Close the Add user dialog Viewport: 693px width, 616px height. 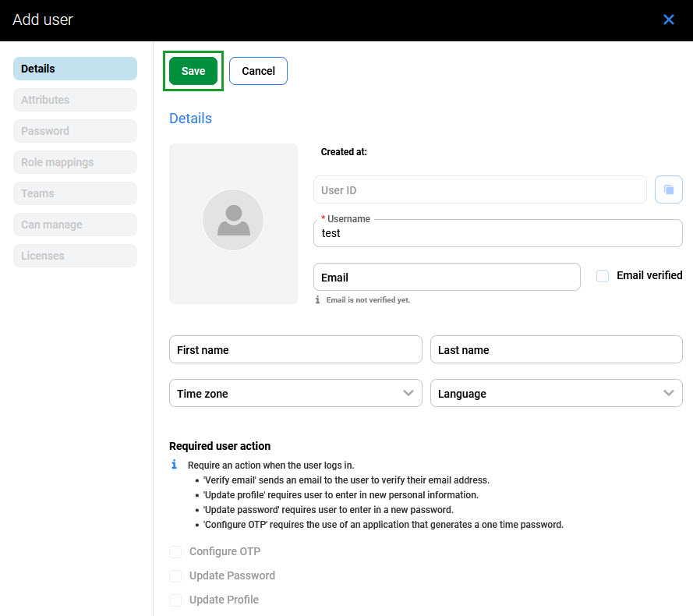click(x=668, y=20)
